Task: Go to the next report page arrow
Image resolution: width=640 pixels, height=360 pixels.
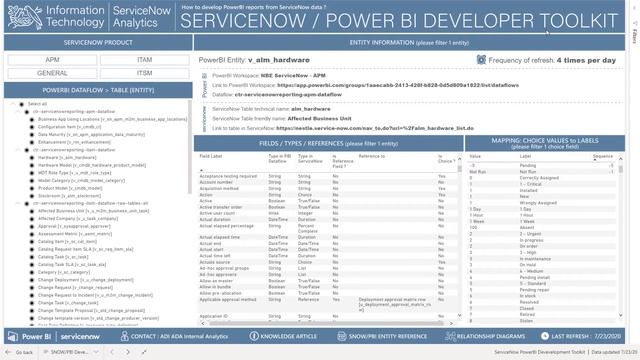Action: coord(128,352)
